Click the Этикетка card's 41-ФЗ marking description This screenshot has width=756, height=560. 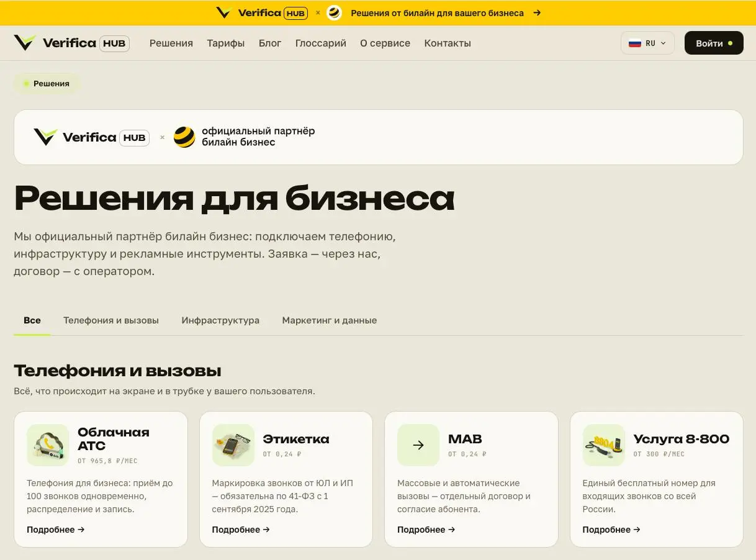pos(282,496)
